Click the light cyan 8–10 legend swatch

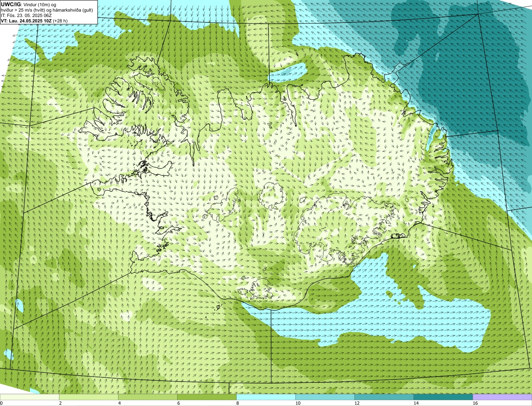pyautogui.click(x=266, y=397)
